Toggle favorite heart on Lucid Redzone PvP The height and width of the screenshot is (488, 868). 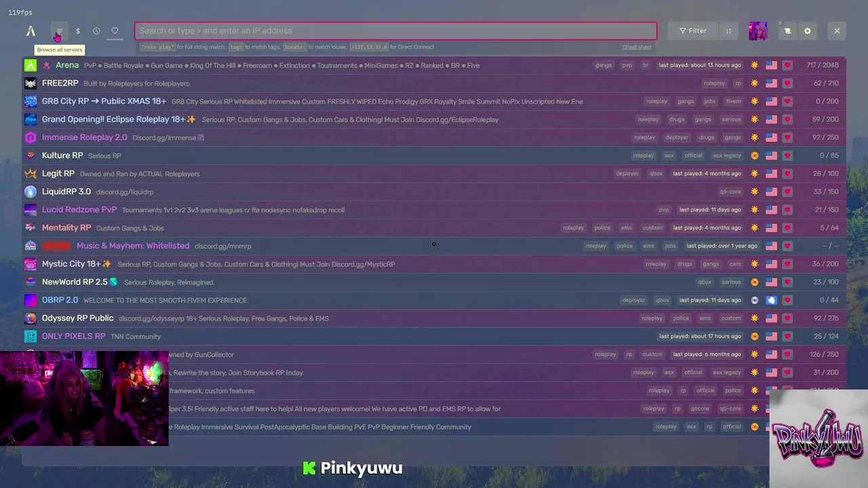tap(787, 209)
